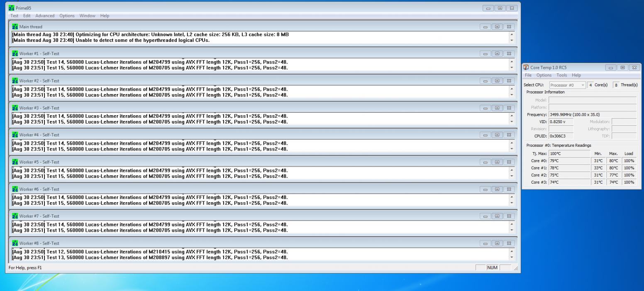644x291 pixels.
Task: Click the Prime95 application icon in title bar
Action: pos(12,8)
